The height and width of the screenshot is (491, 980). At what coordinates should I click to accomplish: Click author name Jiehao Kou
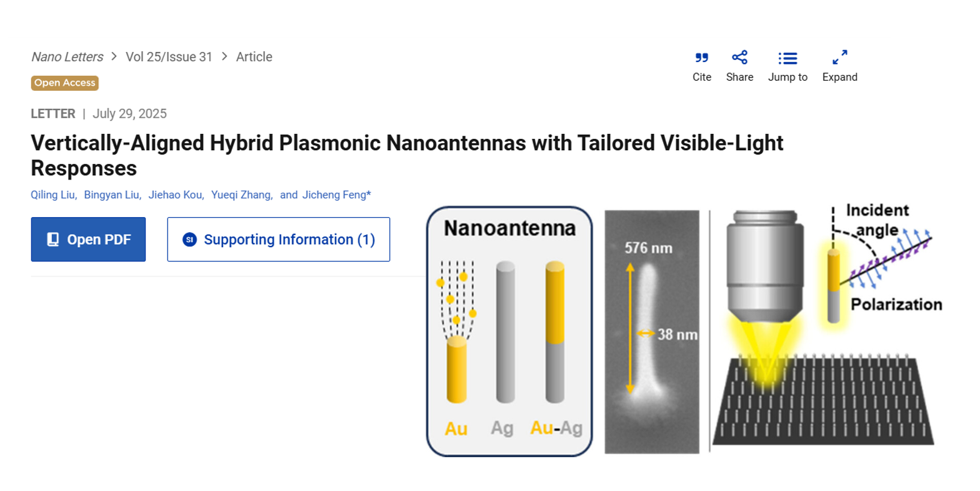[x=176, y=195]
